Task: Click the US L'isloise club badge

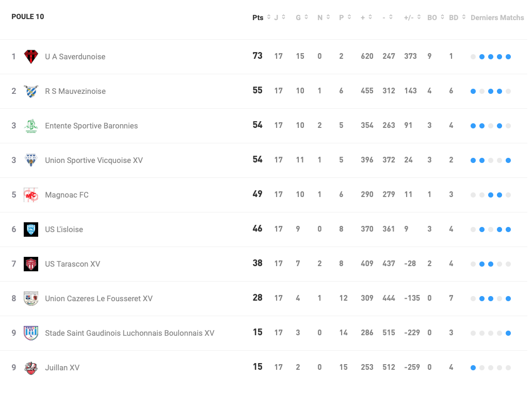Action: point(31,230)
